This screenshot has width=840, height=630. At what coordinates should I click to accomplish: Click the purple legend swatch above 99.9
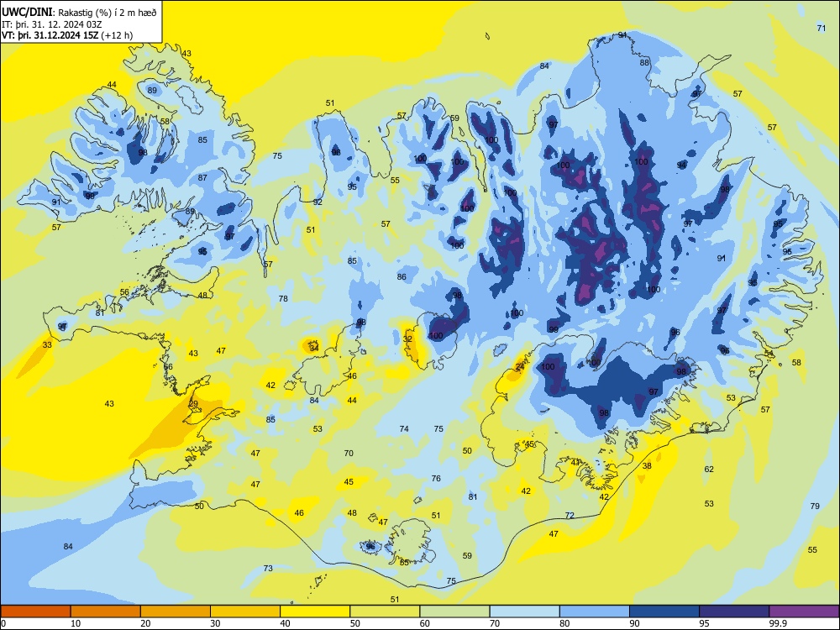click(804, 612)
